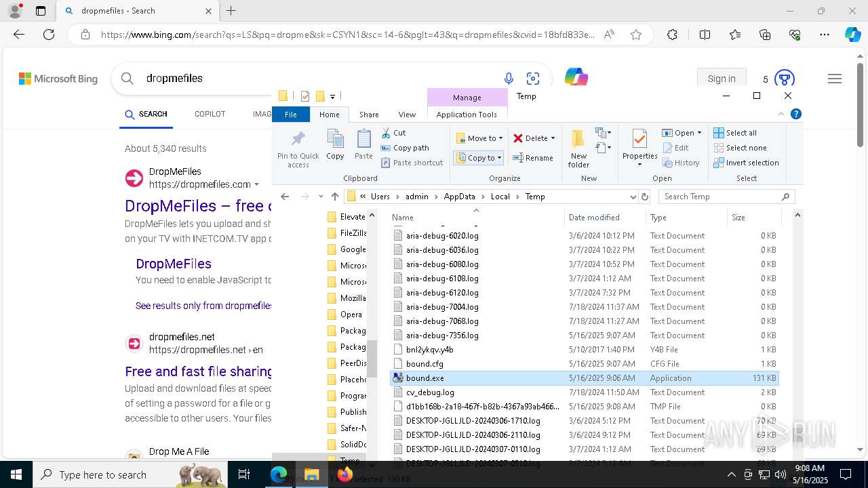Click See results only from dropmefiles
This screenshot has width=868, height=488.
click(x=203, y=306)
